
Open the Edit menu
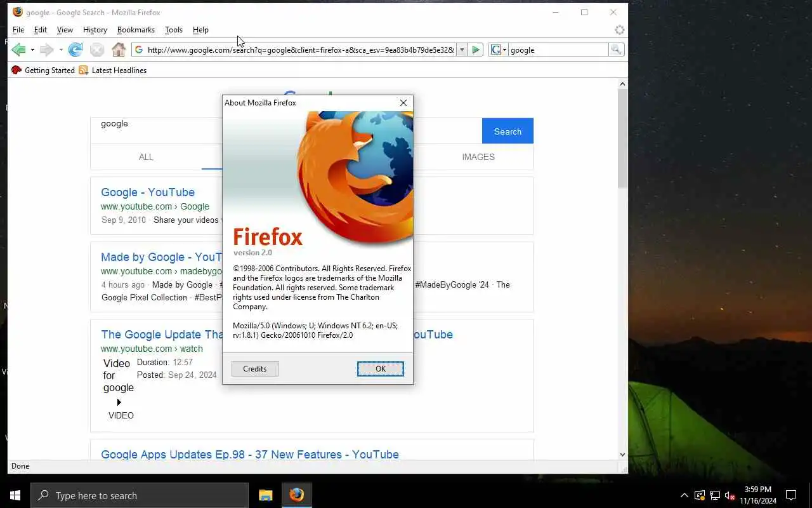pyautogui.click(x=41, y=30)
